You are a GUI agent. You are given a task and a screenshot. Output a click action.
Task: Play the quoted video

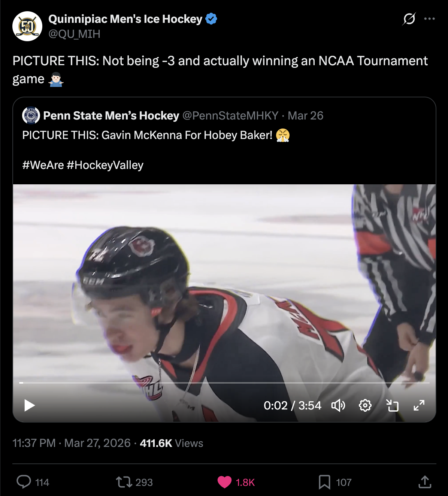pos(30,405)
